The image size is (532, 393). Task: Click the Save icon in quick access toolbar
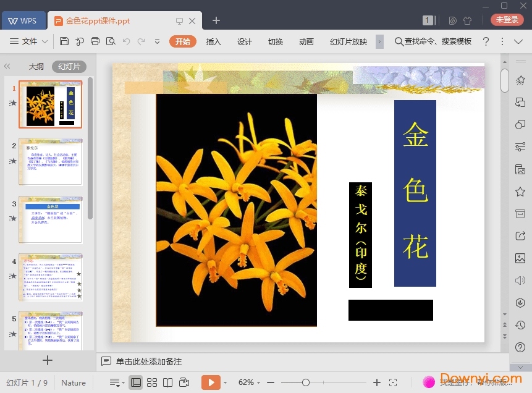(64, 41)
